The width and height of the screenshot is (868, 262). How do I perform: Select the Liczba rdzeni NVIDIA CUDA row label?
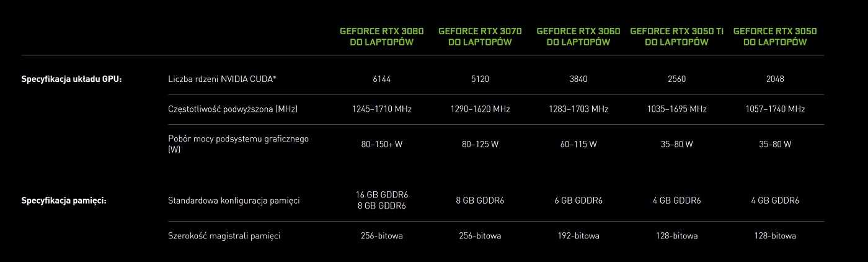click(x=222, y=79)
